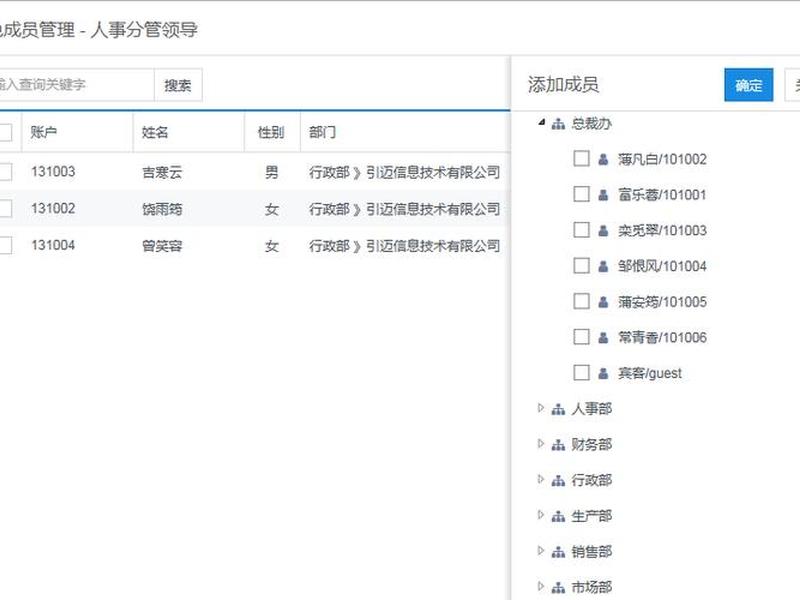
Task: Click the user icon beside 薄凡白/101002
Action: tap(603, 159)
